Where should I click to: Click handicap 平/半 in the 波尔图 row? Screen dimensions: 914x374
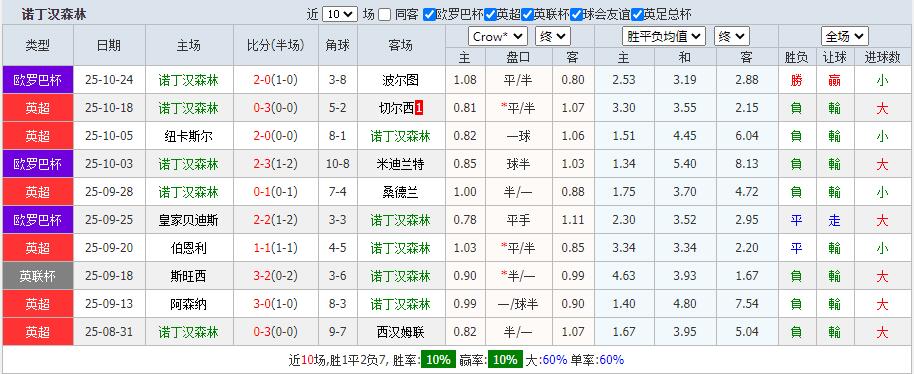pyautogui.click(x=518, y=80)
